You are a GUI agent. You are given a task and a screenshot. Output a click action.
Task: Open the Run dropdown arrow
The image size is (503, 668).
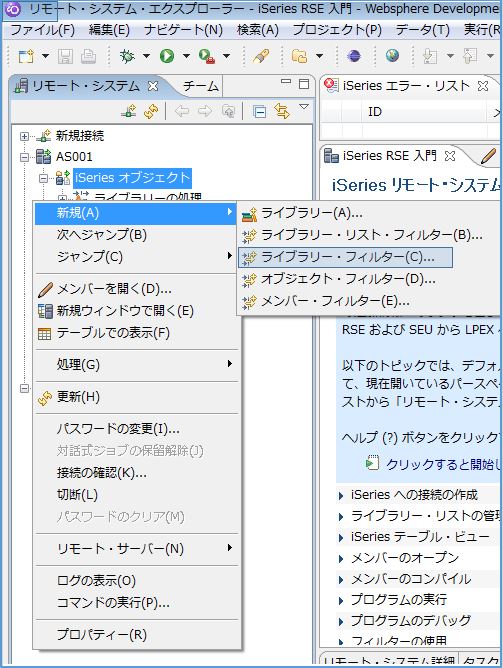[186, 56]
